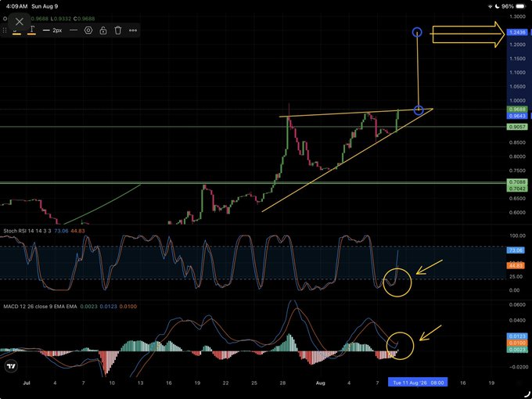The height and width of the screenshot is (399, 532).
Task: Tap the 4:09 AM clock in status bar
Action: click(x=16, y=6)
